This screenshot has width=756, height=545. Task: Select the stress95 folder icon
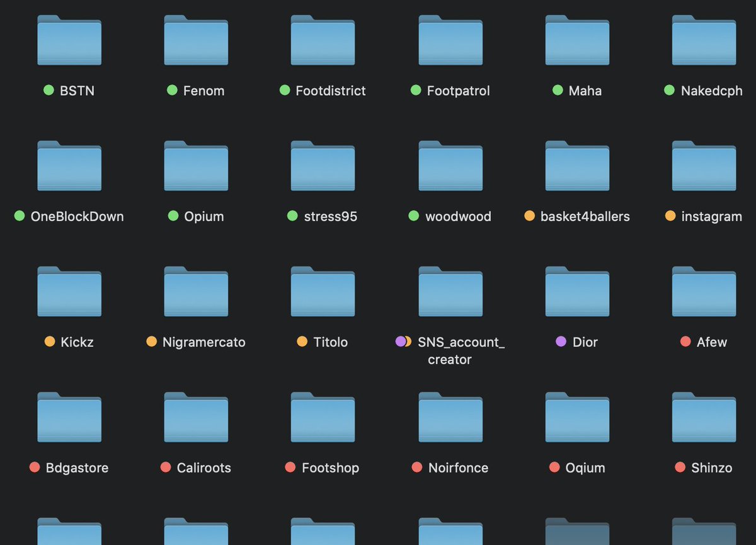click(323, 166)
